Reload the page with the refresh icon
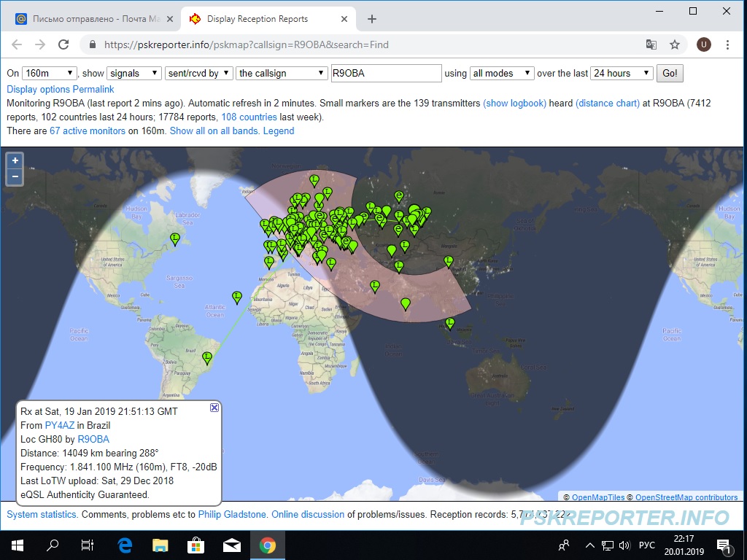This screenshot has width=747, height=560. click(x=63, y=44)
